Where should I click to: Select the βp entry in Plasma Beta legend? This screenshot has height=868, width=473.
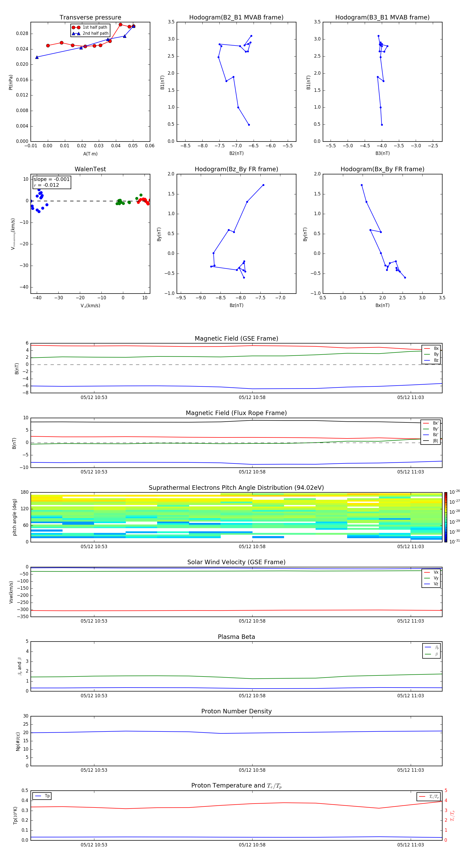point(431,647)
